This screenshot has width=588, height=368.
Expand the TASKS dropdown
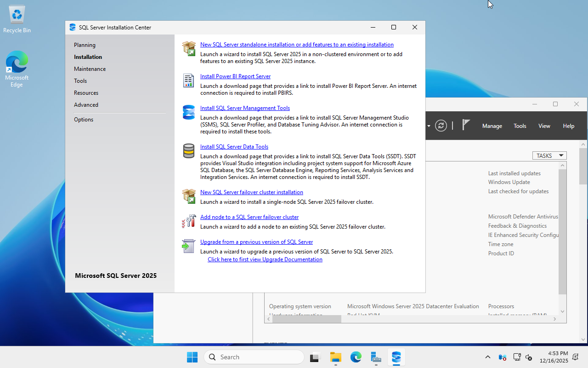coord(549,156)
